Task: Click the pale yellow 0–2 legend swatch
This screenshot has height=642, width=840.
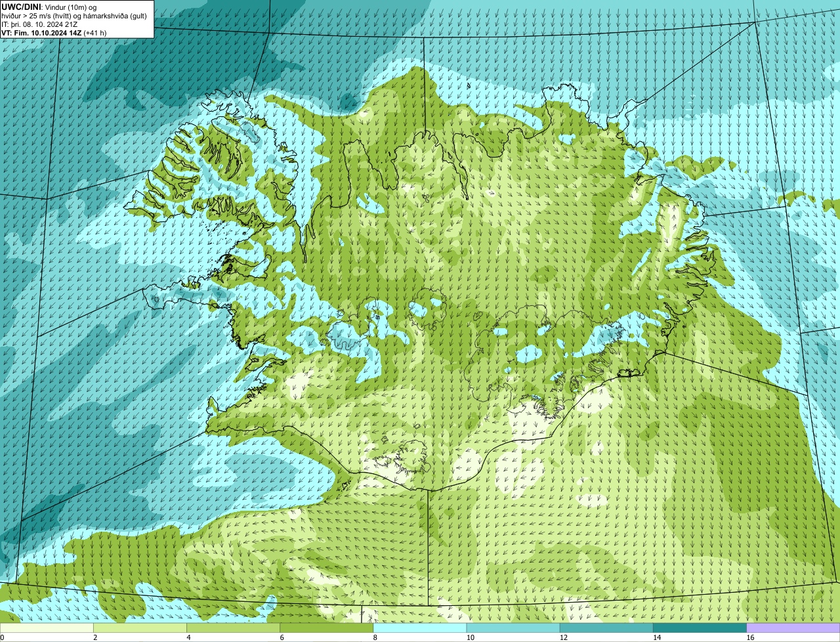Action: [x=47, y=628]
